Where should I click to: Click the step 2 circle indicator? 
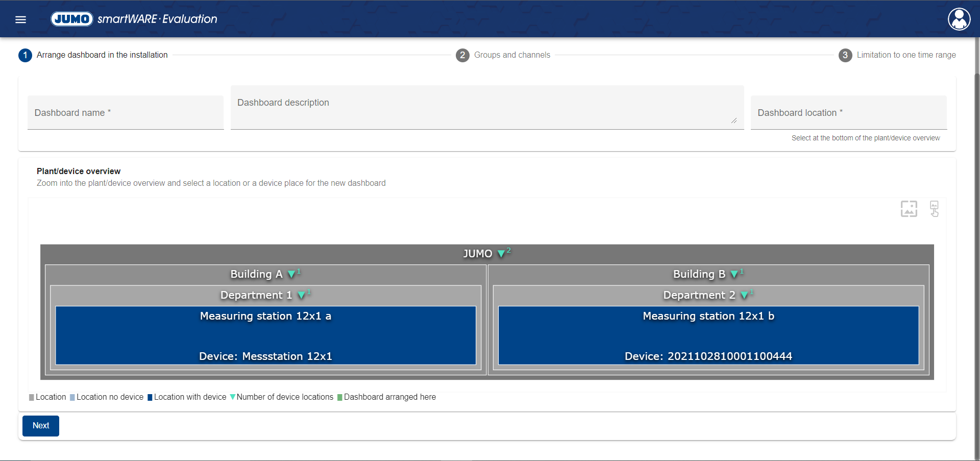coord(462,55)
